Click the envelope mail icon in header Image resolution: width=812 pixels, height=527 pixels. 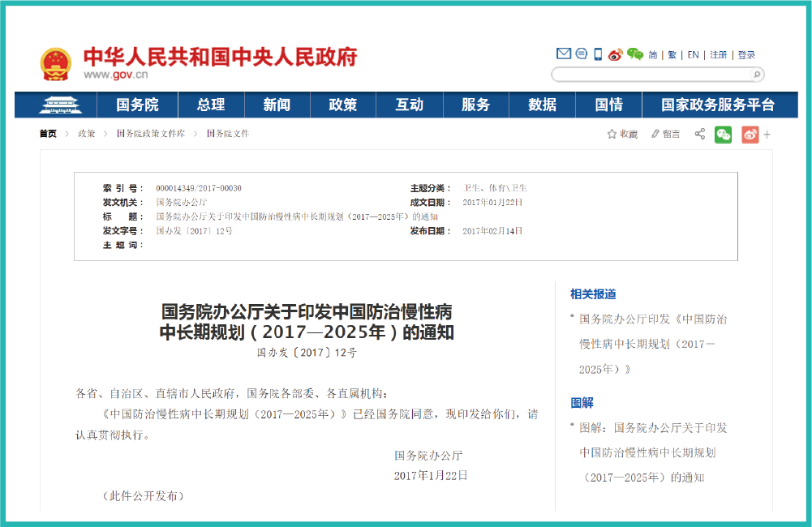click(563, 54)
